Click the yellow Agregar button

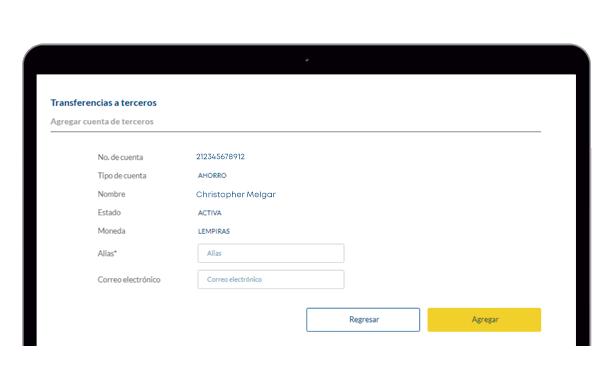point(484,320)
